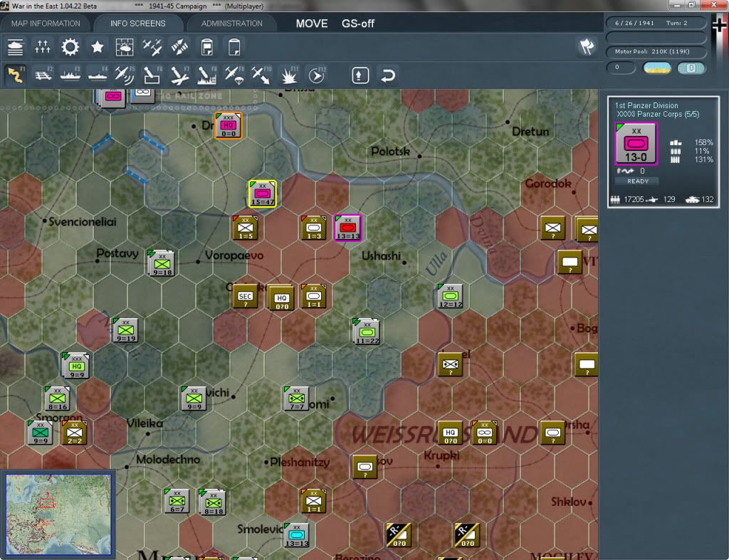Select the F10 air transfer mode
This screenshot has width=729, height=560.
(261, 75)
